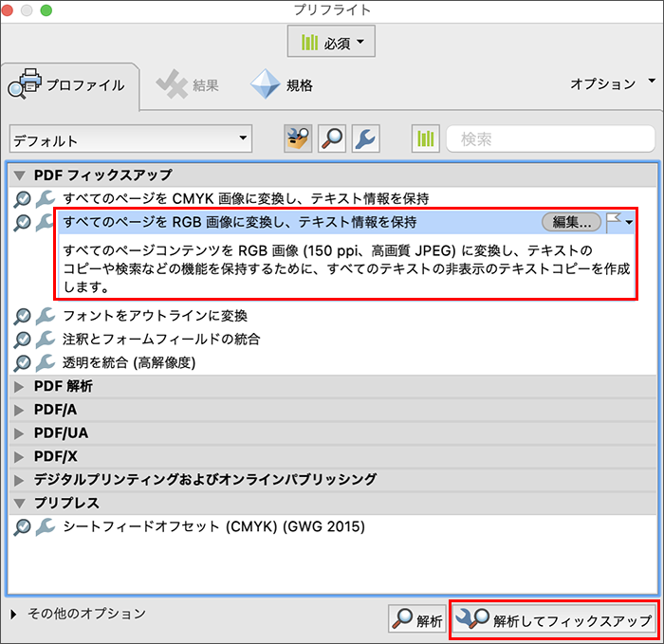Screen dimensions: 664x644
Task: Select the single checks magnifier icon
Action: point(333,138)
